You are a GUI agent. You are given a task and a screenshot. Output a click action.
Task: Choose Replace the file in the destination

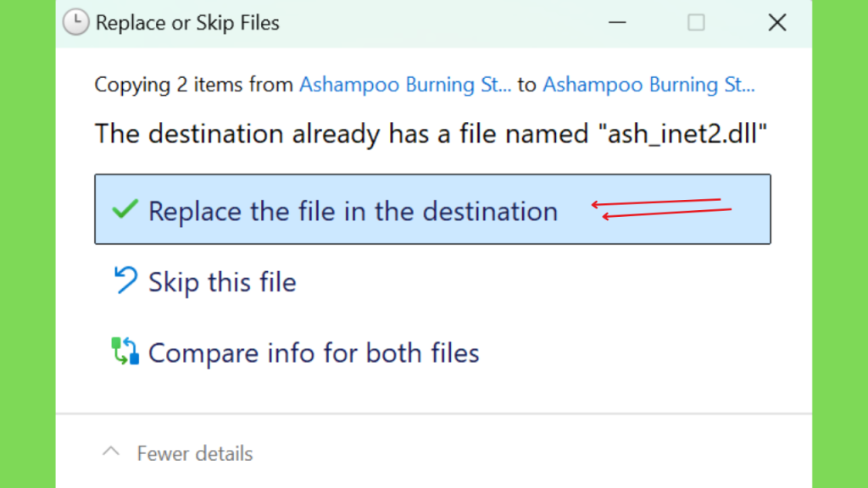432,209
